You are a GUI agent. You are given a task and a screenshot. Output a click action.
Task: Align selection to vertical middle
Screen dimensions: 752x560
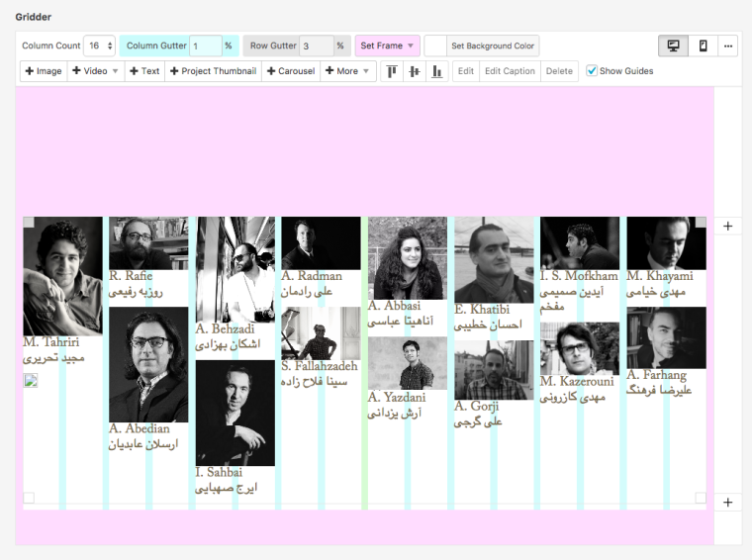[415, 71]
